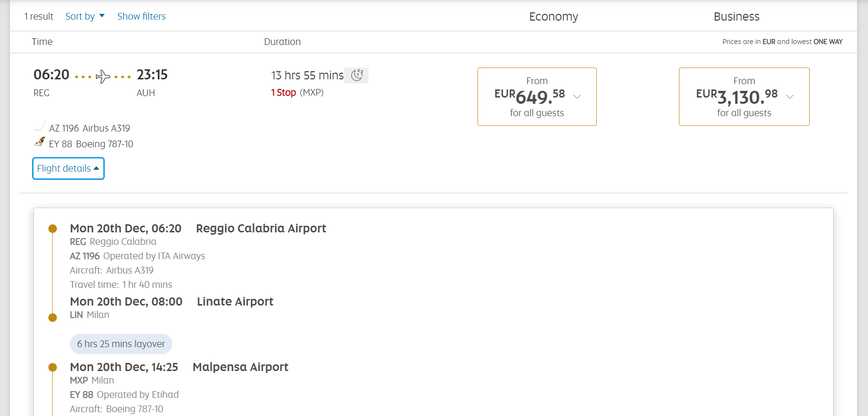868x416 pixels.
Task: Click the Malpensa Airport heading
Action: click(x=241, y=367)
